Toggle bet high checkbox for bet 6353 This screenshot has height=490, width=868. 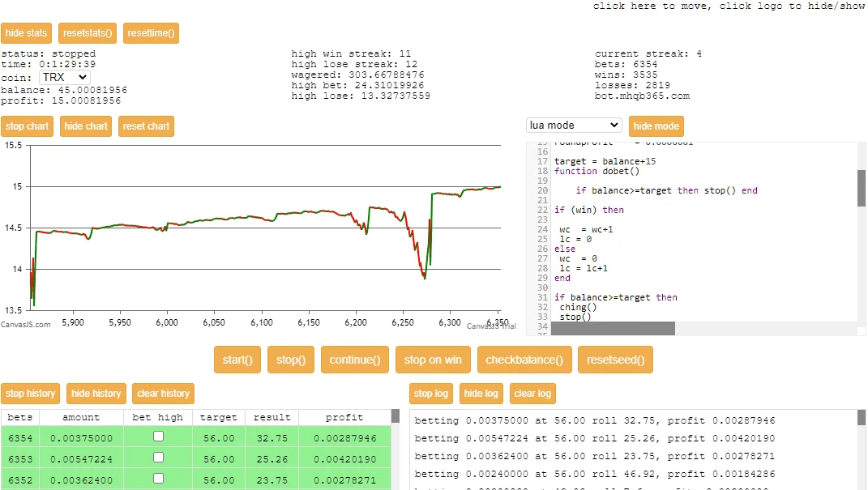tap(158, 458)
